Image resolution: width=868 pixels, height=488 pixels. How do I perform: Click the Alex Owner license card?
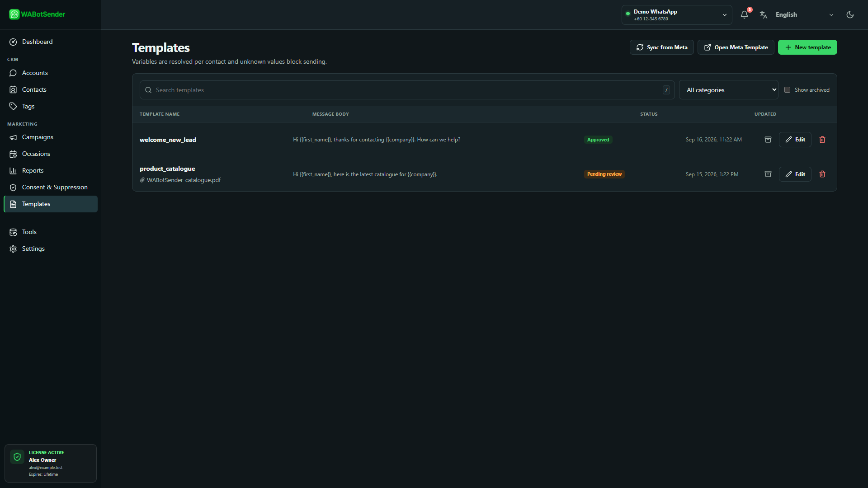[x=51, y=463]
